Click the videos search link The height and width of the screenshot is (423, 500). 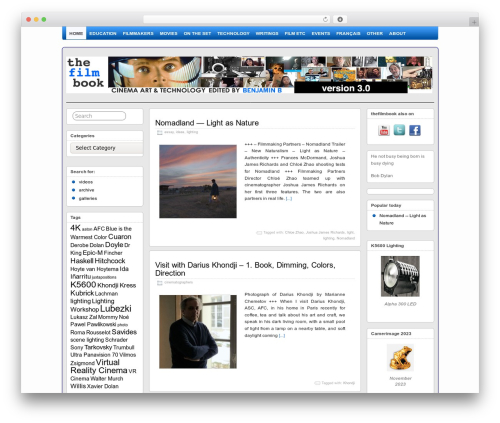pyautogui.click(x=86, y=182)
